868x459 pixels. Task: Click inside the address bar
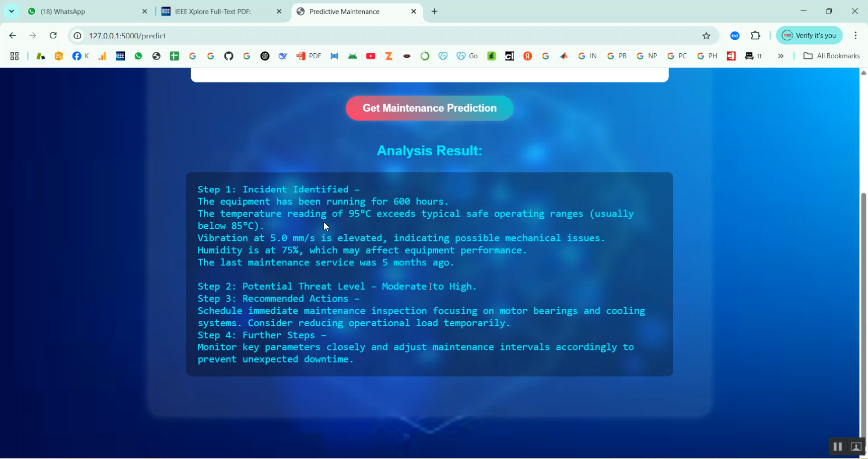click(302, 36)
